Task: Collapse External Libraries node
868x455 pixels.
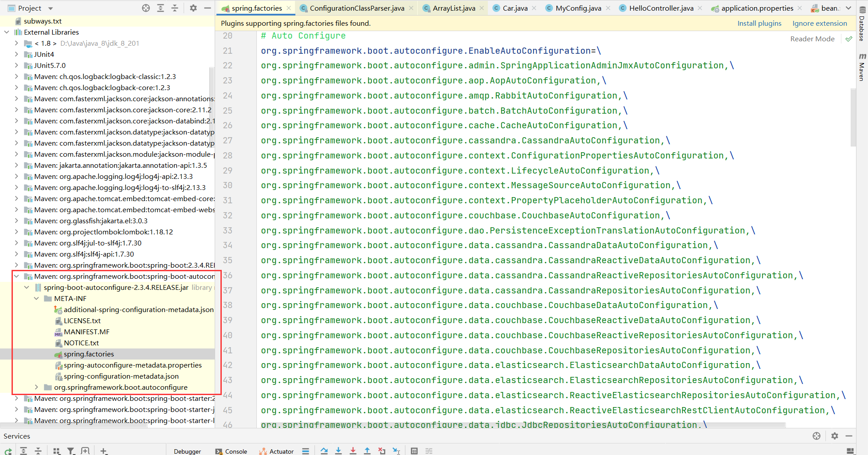Action: tap(7, 32)
